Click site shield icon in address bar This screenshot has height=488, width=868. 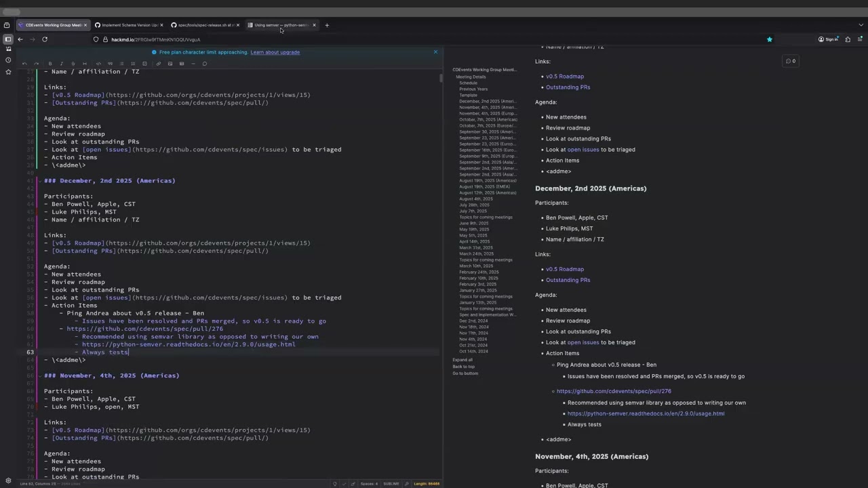click(96, 39)
